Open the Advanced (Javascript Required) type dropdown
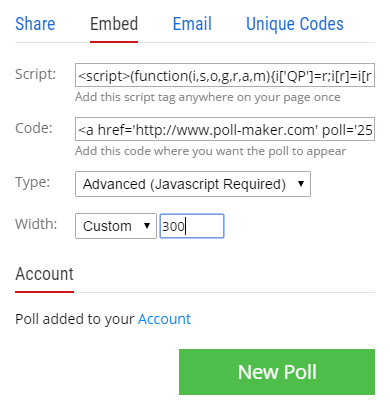This screenshot has height=410, width=390. [193, 184]
